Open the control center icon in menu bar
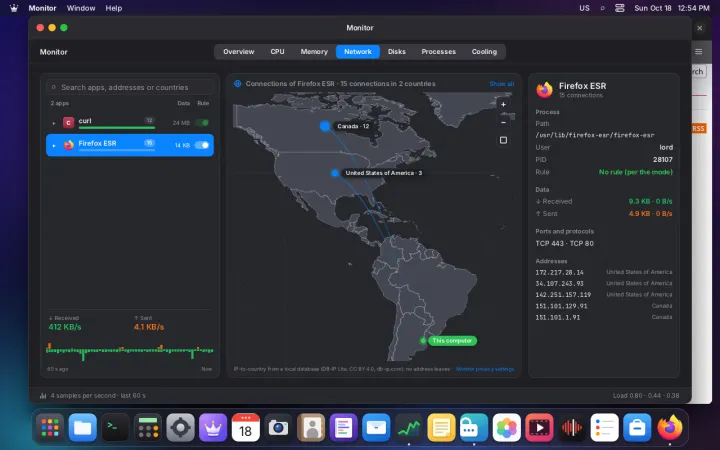 point(620,8)
